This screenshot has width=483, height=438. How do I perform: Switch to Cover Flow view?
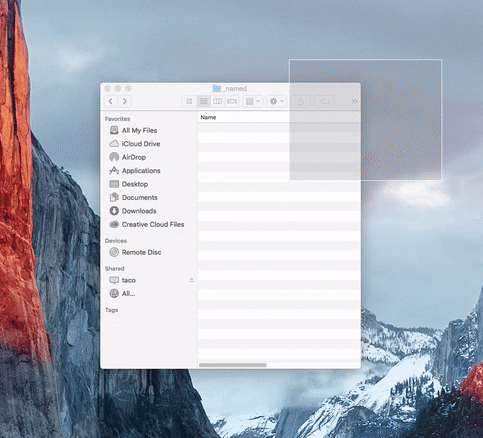232,101
